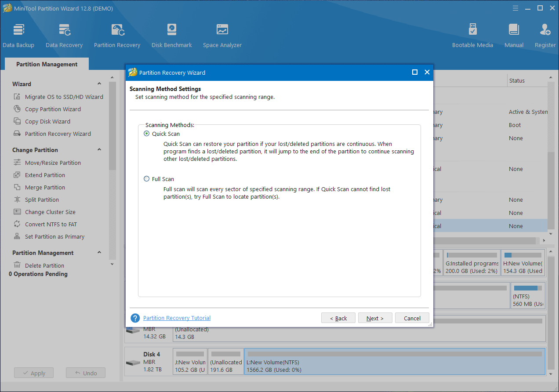
Task: Select the Full Scan radio button
Action: (x=147, y=179)
